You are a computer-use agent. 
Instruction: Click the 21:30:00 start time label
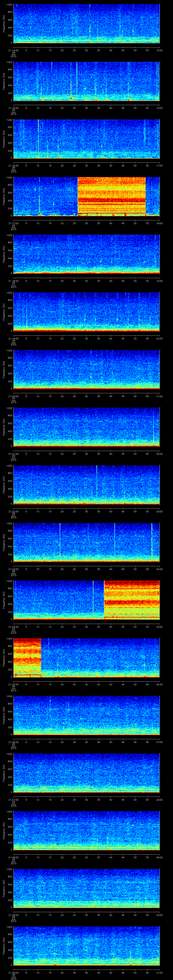pos(13,972)
